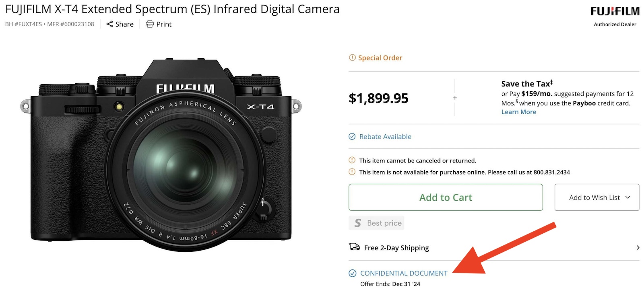Click the Share icon next to product info
Viewport: 644px width, 292px height.
[x=109, y=24]
